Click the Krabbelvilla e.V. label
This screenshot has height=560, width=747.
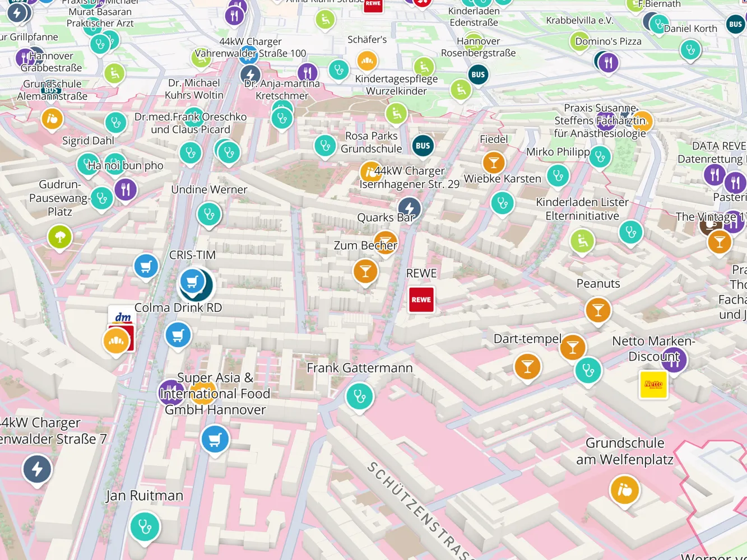click(579, 20)
